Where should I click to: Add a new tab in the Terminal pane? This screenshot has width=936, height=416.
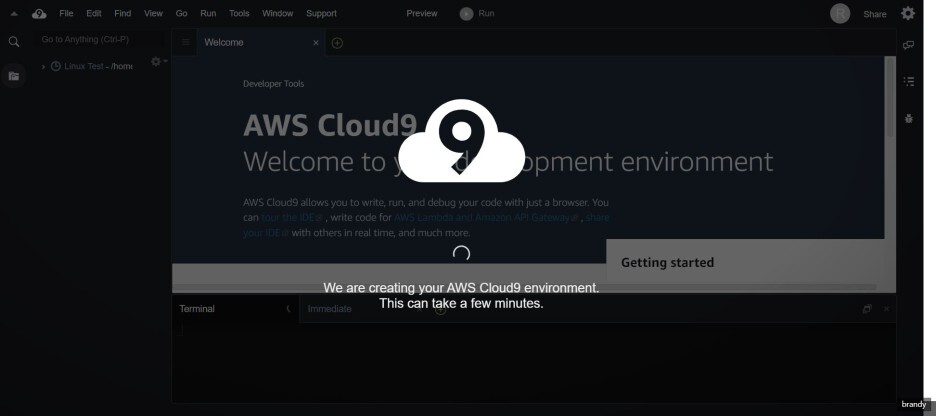[441, 309]
